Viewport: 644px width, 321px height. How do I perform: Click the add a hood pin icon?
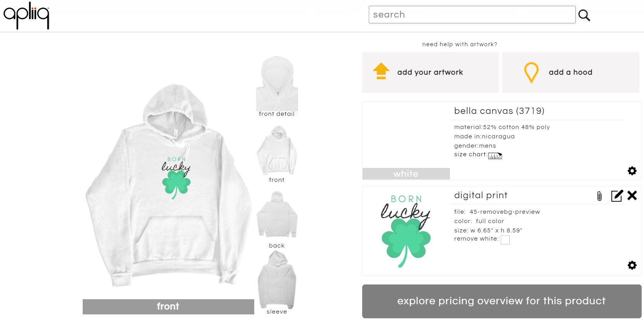click(531, 72)
